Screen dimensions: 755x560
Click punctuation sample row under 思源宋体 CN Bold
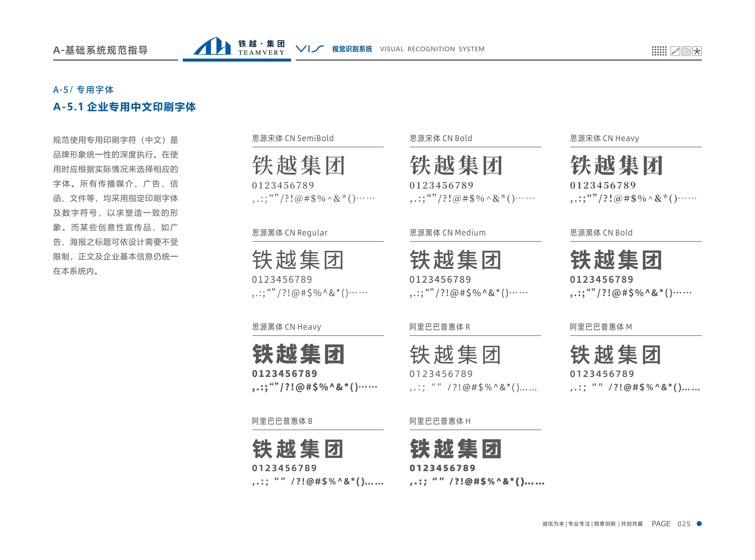[x=472, y=198]
